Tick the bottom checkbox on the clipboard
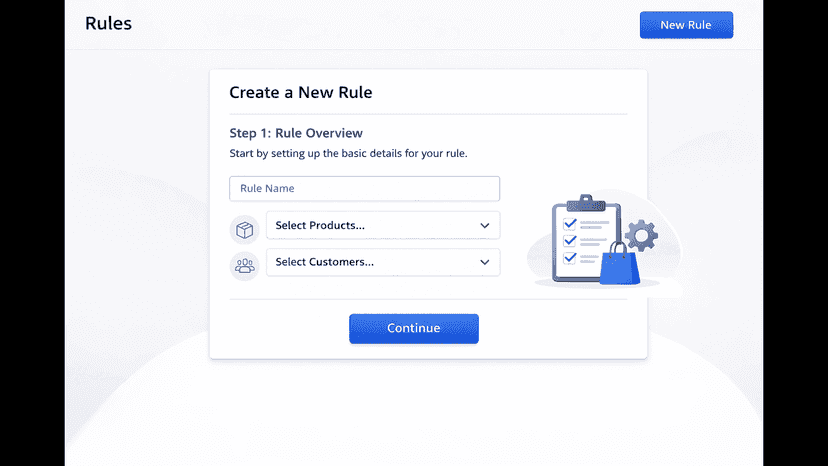 coord(570,258)
